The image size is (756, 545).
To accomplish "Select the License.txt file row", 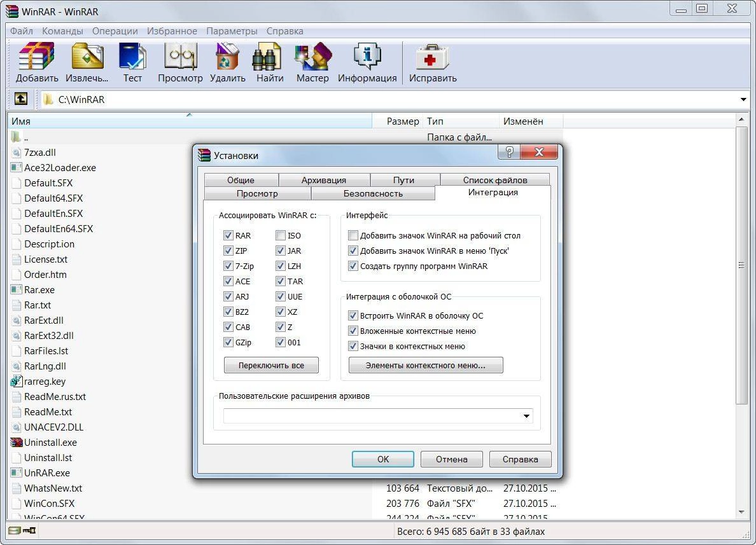I will pyautogui.click(x=46, y=259).
